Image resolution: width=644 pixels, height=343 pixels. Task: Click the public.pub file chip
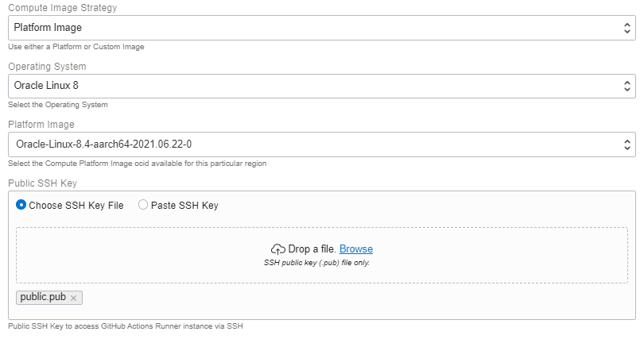point(43,298)
